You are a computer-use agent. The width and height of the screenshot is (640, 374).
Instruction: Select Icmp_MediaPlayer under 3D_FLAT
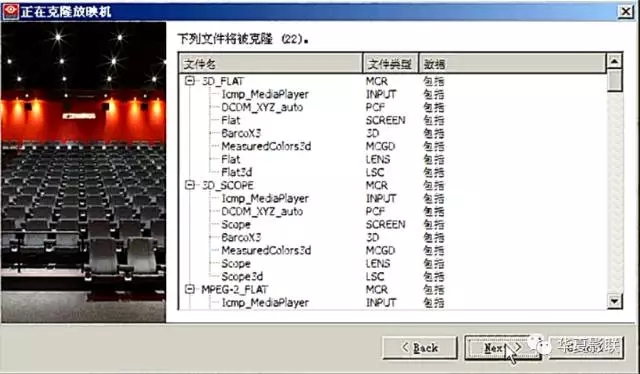[x=265, y=94]
